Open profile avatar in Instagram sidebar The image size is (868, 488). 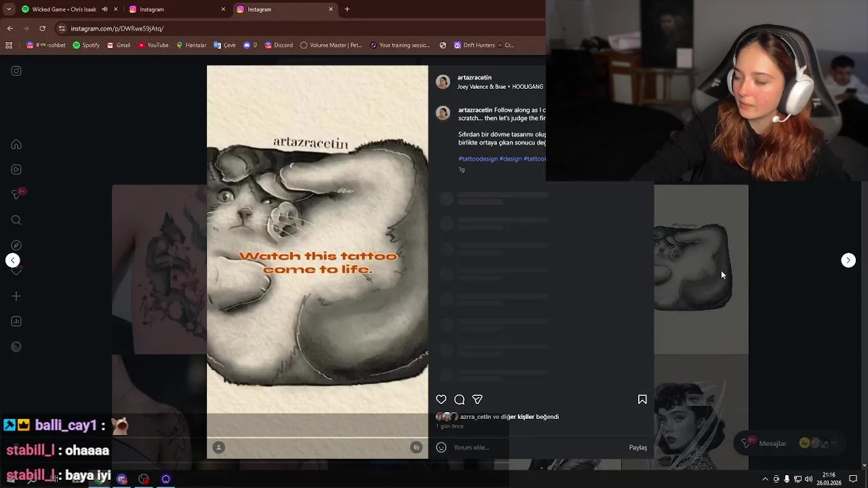tap(16, 346)
